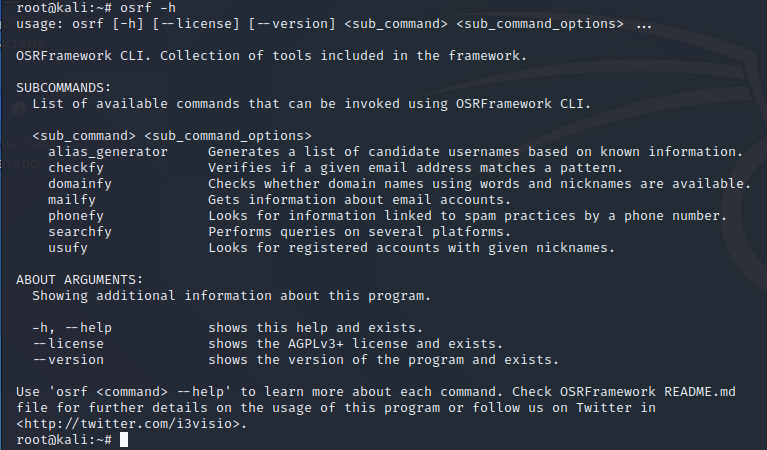This screenshot has width=767, height=450.
Task: Click the checkfy subcommand name
Action: click(76, 168)
